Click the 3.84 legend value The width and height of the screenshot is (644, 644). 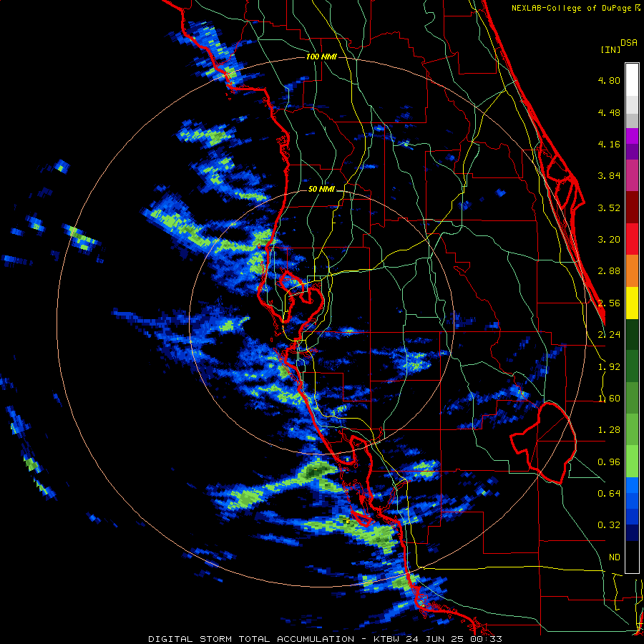point(609,176)
